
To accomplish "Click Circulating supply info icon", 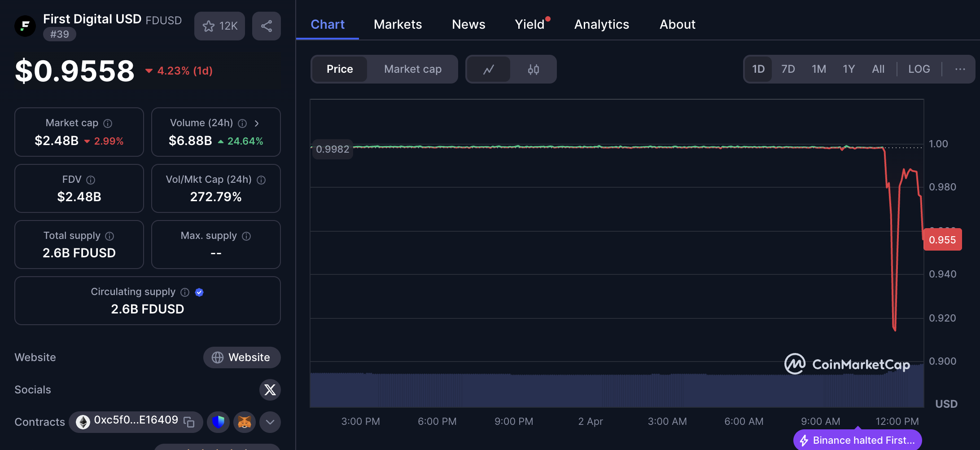I will pyautogui.click(x=185, y=292).
